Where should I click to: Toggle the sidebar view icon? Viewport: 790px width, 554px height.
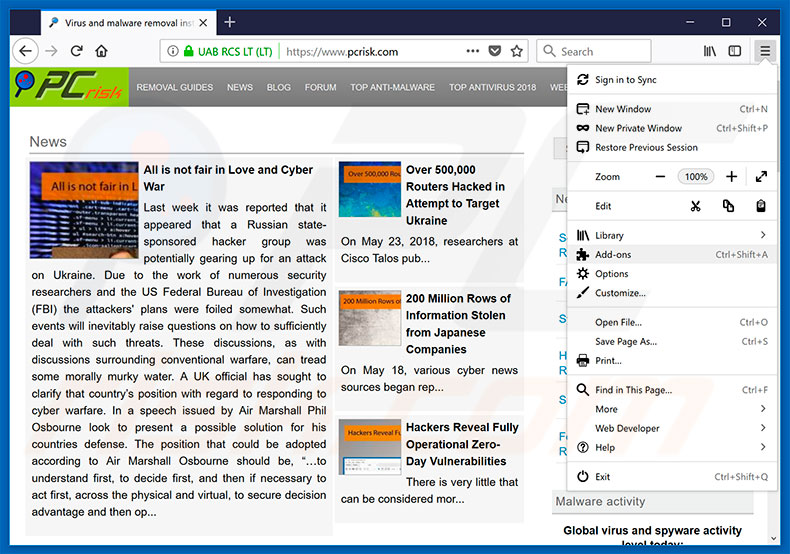point(735,51)
